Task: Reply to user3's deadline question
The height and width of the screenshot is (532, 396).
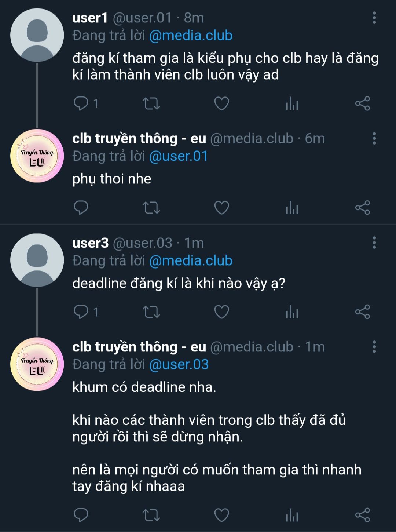Action: pyautogui.click(x=81, y=312)
